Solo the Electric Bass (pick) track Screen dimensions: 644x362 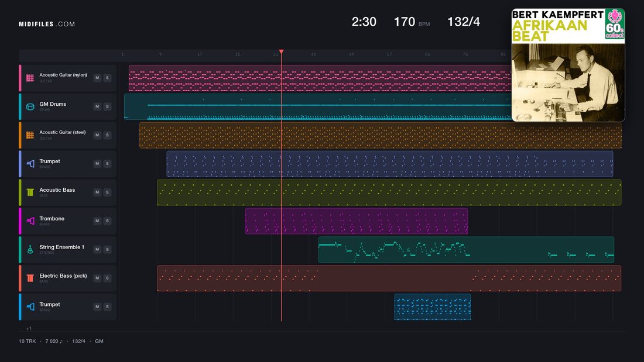[107, 278]
